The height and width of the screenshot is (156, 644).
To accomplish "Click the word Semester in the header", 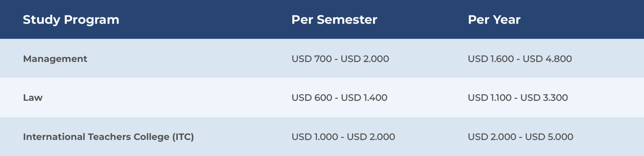I will (347, 20).
